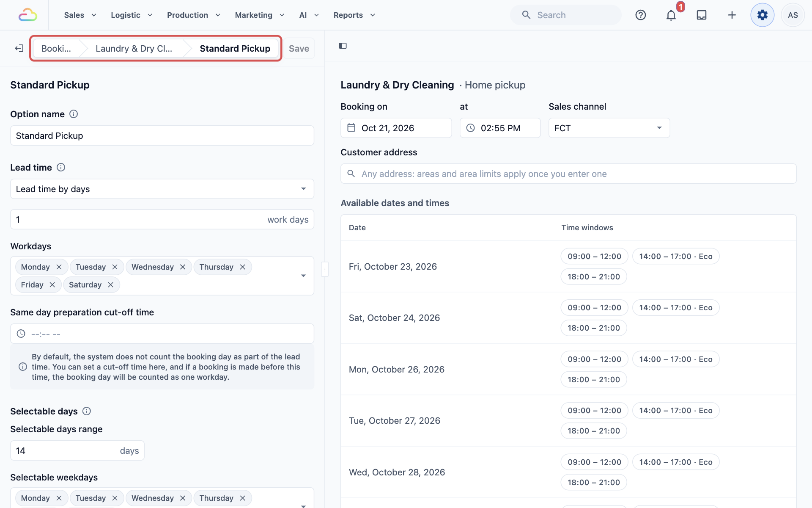812x508 pixels.
Task: Click the Lead time info icon
Action: coord(61,167)
